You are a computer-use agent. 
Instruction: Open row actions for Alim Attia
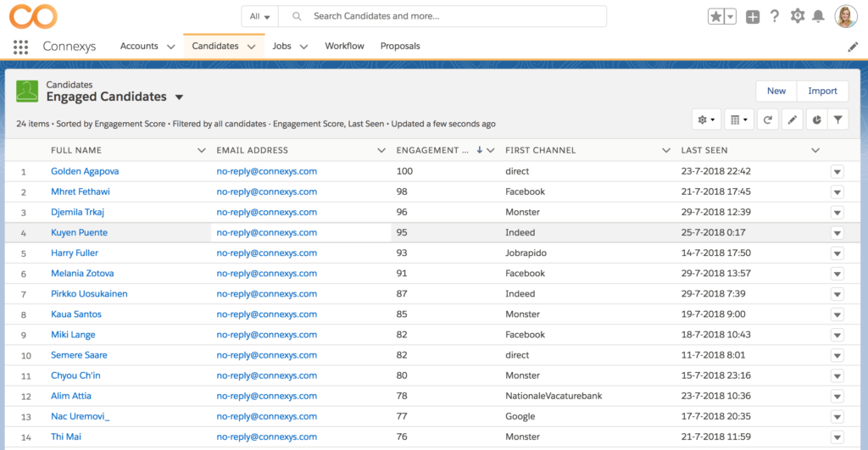(837, 397)
